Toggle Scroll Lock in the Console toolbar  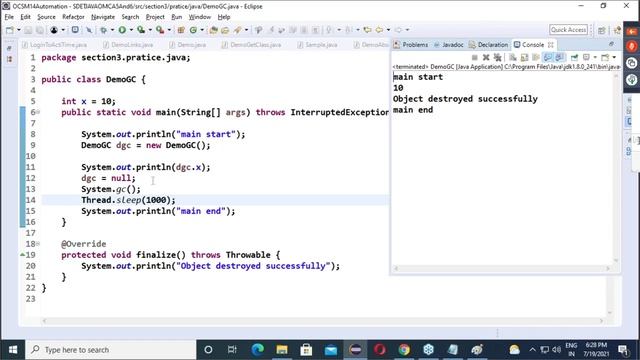tap(524, 58)
